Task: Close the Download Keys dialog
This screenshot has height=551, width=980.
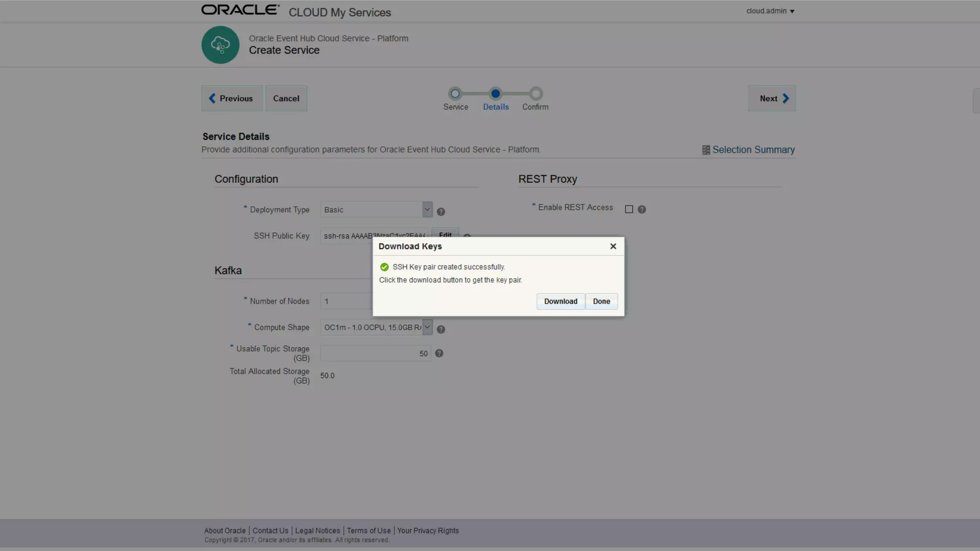Action: 613,246
